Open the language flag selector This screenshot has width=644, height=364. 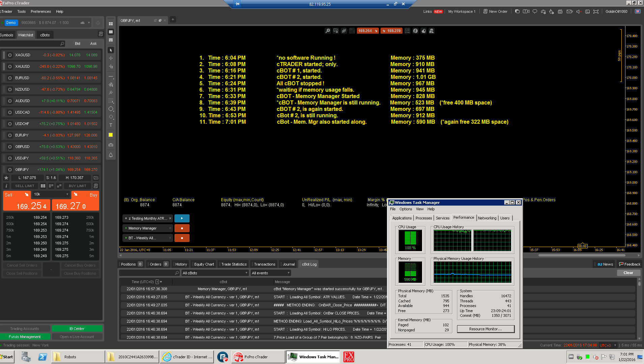click(x=638, y=11)
